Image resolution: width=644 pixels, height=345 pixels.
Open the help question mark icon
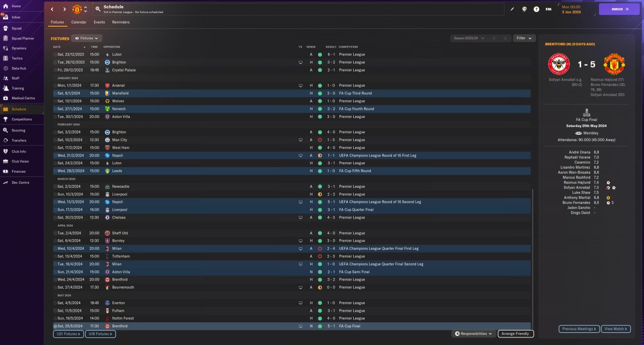click(536, 9)
